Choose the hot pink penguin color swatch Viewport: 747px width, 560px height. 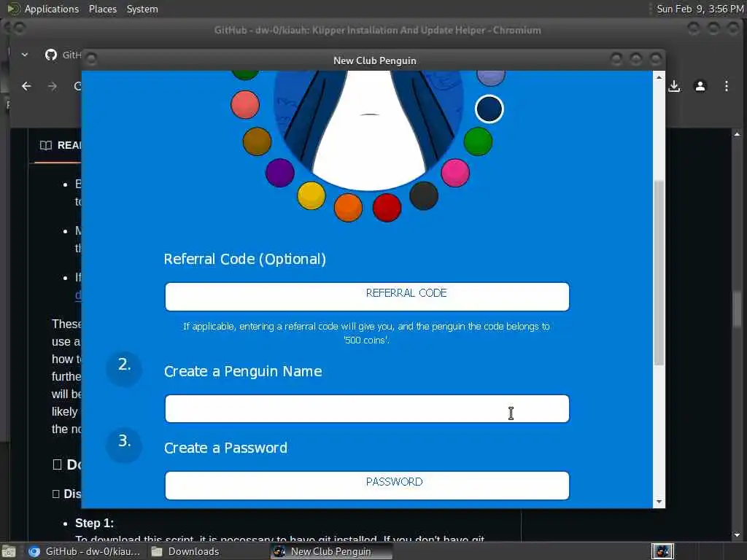coord(455,172)
